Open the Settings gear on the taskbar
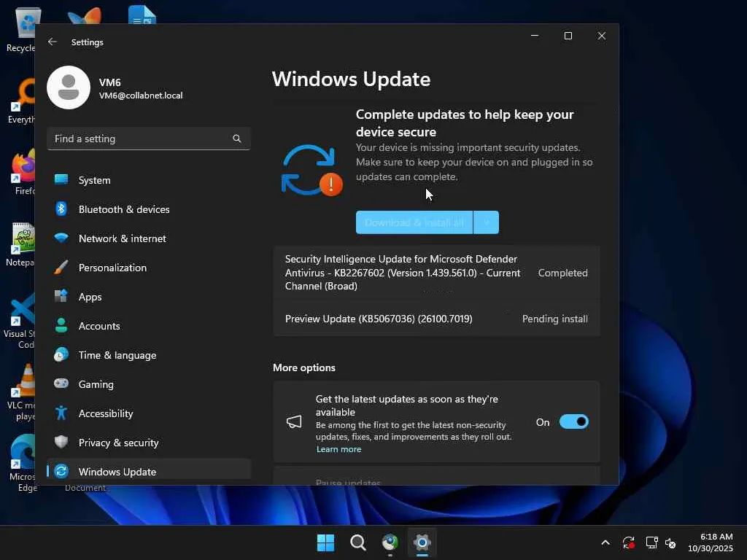 422,542
